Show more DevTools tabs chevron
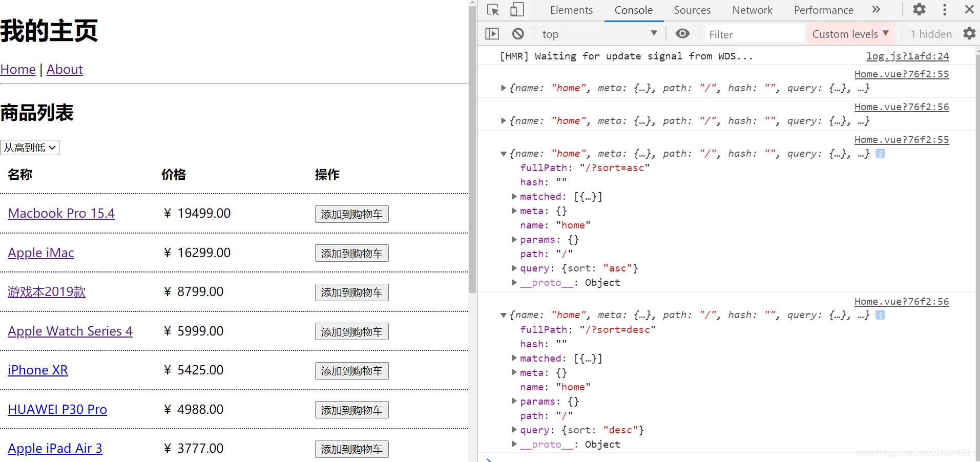The height and width of the screenshot is (462, 980). (876, 10)
